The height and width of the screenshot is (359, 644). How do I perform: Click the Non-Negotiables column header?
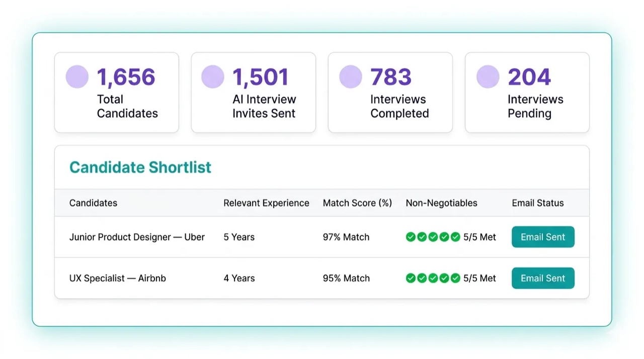[441, 203]
